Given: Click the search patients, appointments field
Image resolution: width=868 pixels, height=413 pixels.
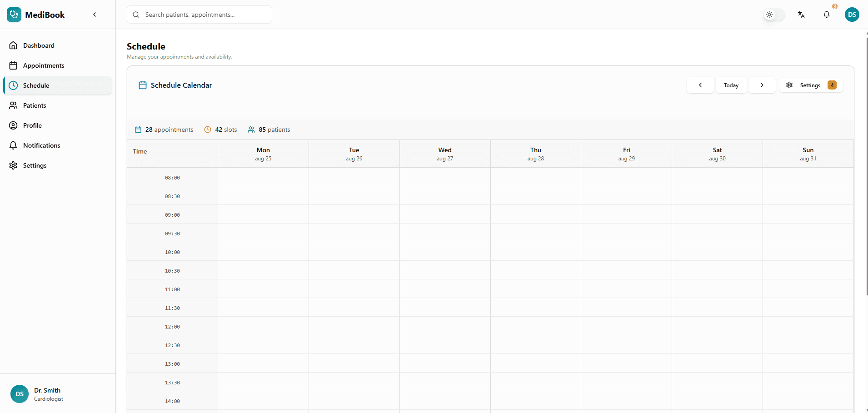Looking at the screenshot, I should [200, 15].
